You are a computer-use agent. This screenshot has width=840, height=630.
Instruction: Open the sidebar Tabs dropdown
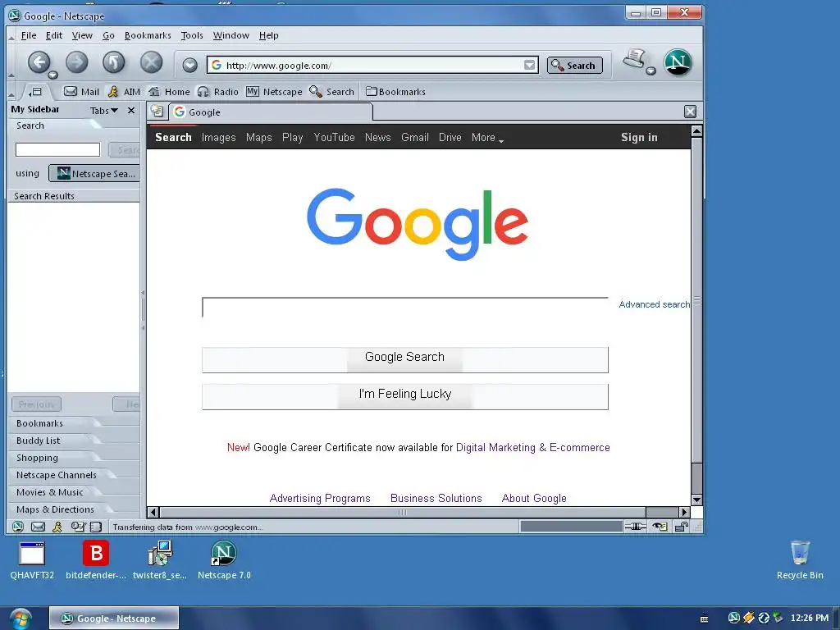point(104,111)
